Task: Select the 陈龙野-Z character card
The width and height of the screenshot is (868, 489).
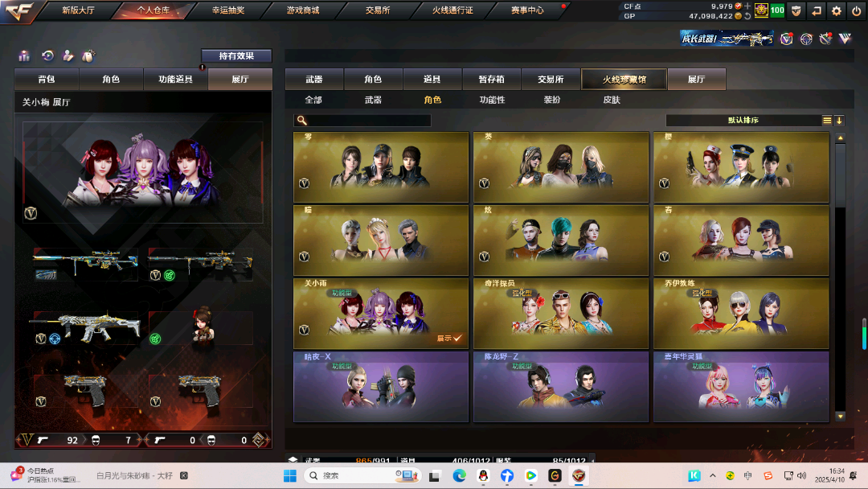Action: 561,387
